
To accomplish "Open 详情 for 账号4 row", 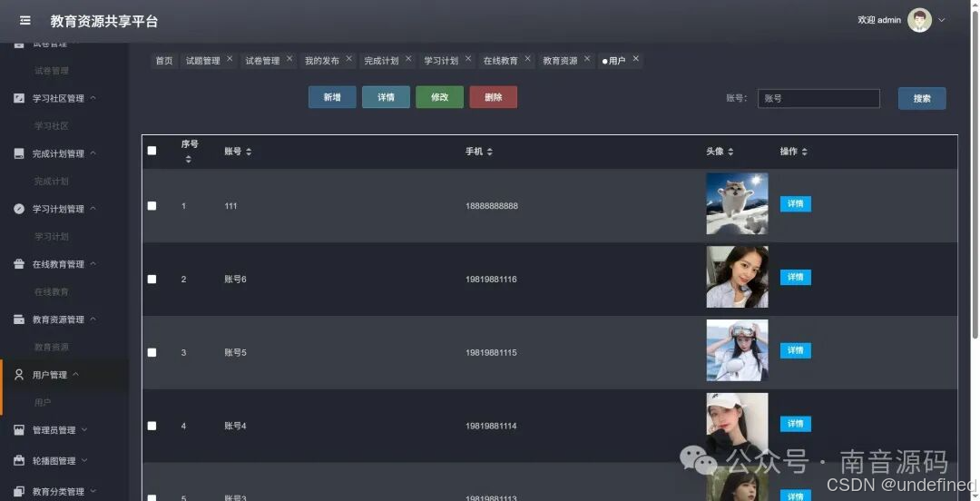I will pos(796,424).
